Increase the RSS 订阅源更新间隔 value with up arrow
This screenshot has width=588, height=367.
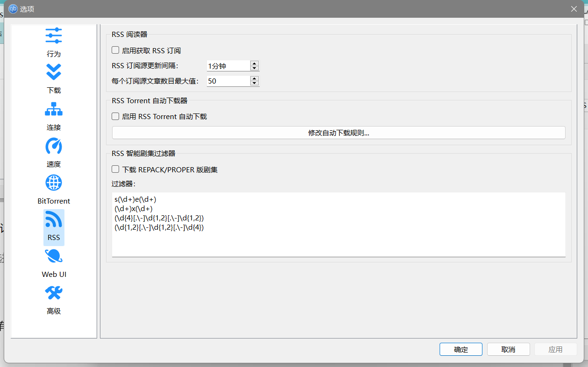pos(254,64)
